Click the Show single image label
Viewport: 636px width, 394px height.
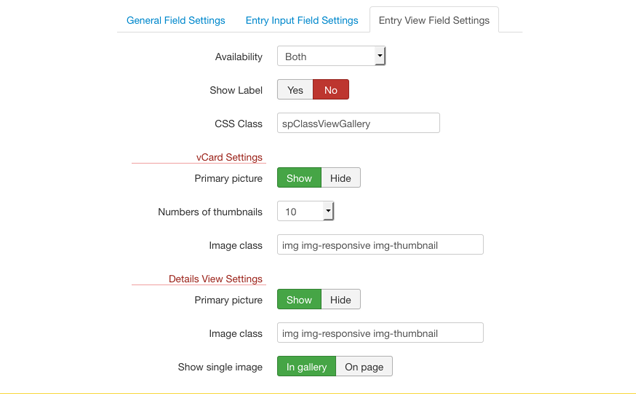(220, 367)
